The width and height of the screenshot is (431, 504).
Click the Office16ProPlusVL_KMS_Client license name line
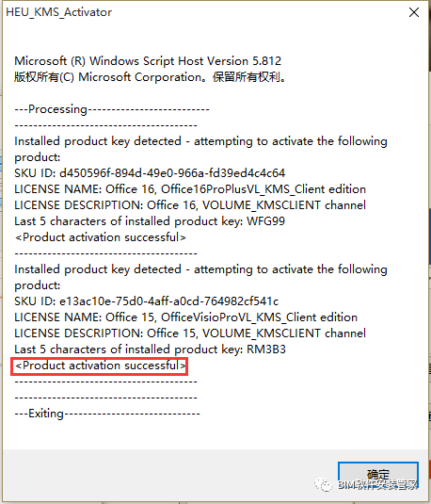[190, 189]
